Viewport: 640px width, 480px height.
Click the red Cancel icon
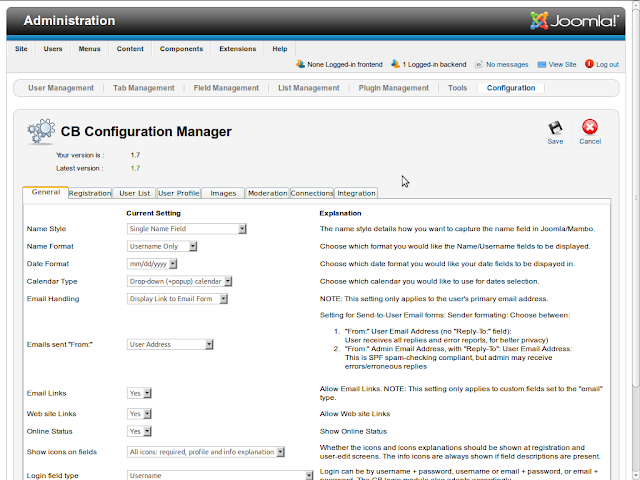pyautogui.click(x=590, y=127)
